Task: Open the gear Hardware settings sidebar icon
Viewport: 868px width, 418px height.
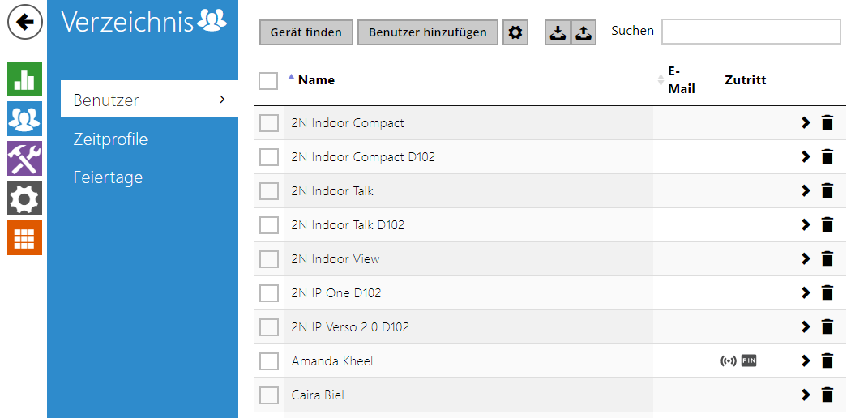Action: tap(24, 198)
